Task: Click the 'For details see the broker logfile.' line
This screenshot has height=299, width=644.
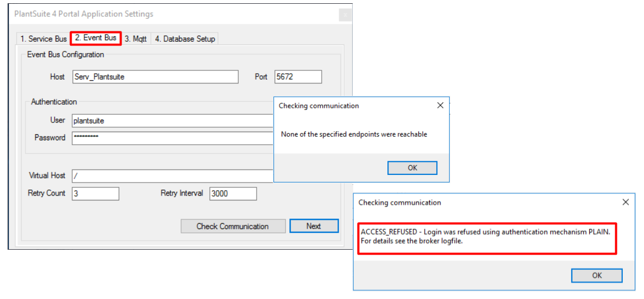Action: [412, 240]
